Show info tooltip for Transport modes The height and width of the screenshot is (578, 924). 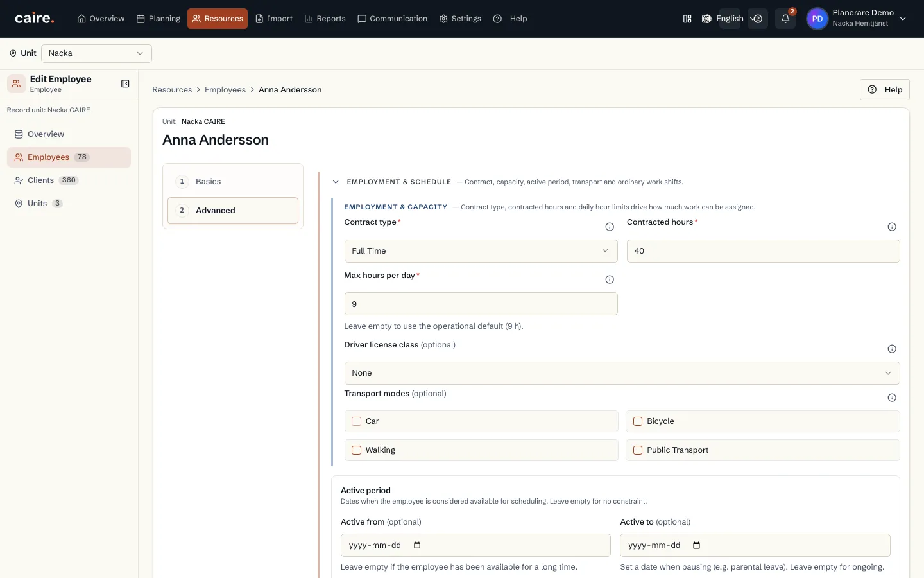(x=892, y=398)
